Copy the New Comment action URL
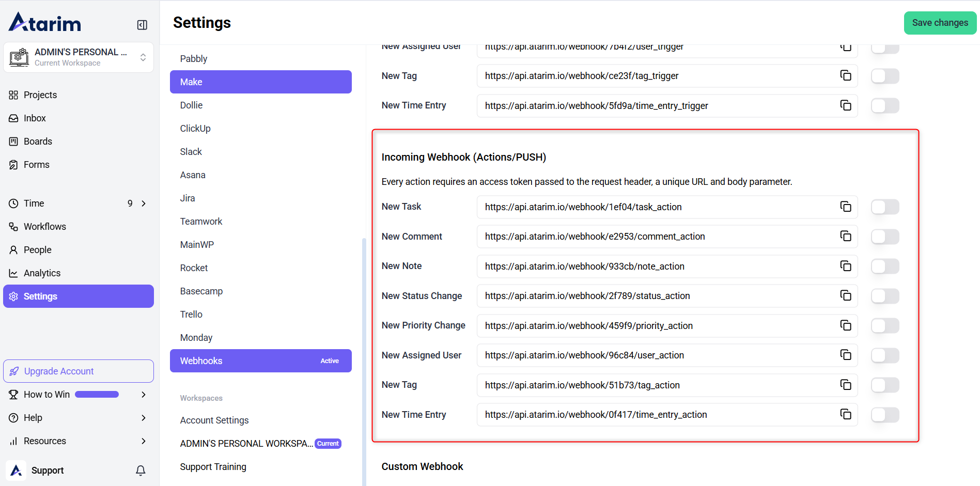Viewport: 980px width, 486px height. coord(845,236)
